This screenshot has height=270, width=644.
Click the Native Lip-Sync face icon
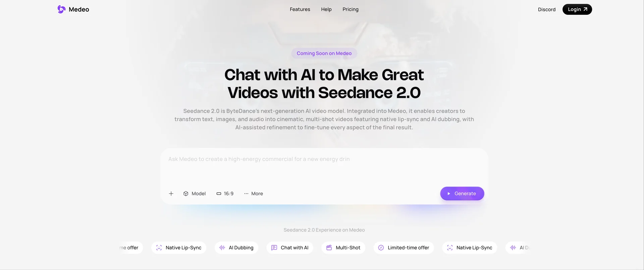[159, 248]
